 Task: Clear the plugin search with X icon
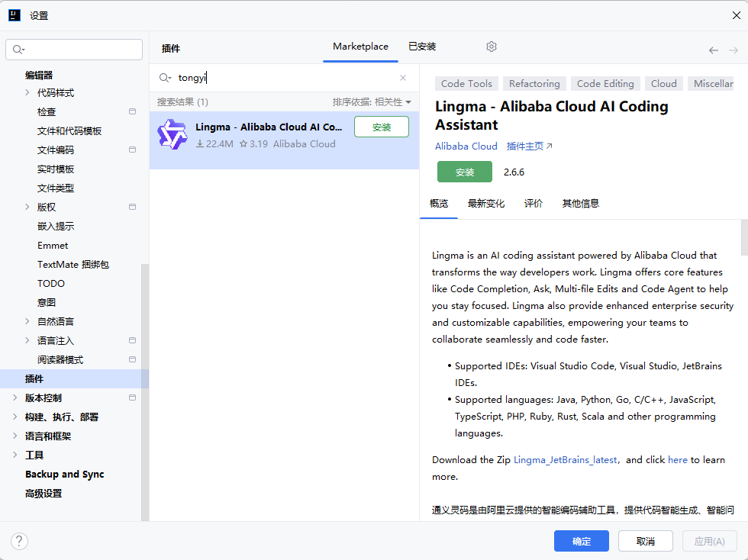pos(403,78)
